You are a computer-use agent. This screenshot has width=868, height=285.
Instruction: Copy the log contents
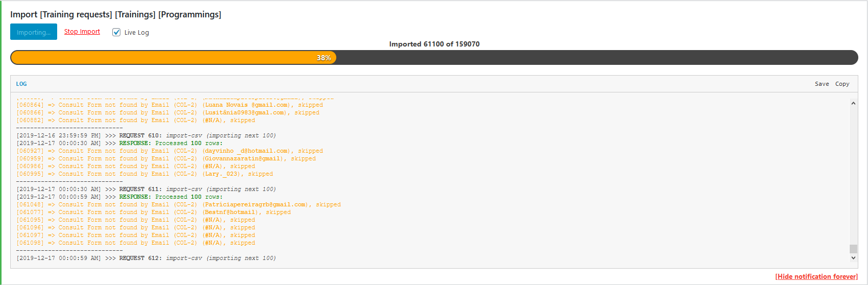(842, 84)
